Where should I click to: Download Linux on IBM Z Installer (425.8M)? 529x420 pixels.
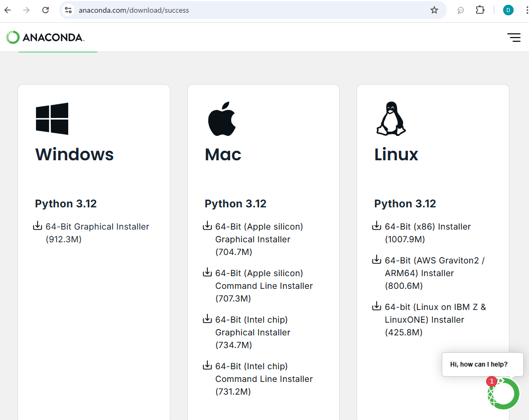point(435,319)
